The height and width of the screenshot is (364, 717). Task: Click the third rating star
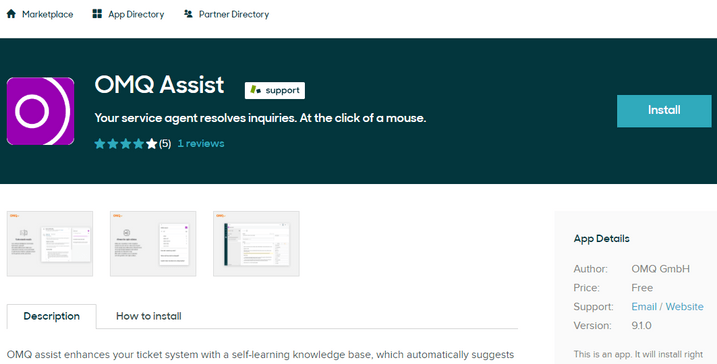pos(126,144)
